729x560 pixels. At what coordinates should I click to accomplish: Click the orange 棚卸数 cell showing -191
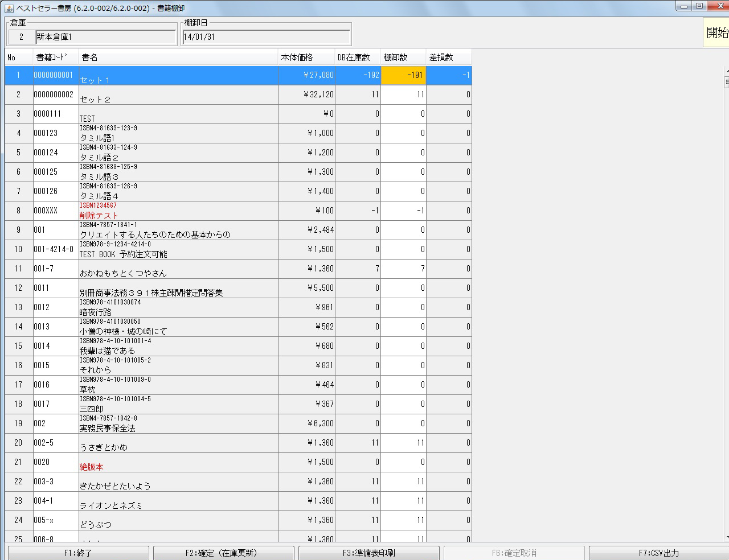[403, 75]
